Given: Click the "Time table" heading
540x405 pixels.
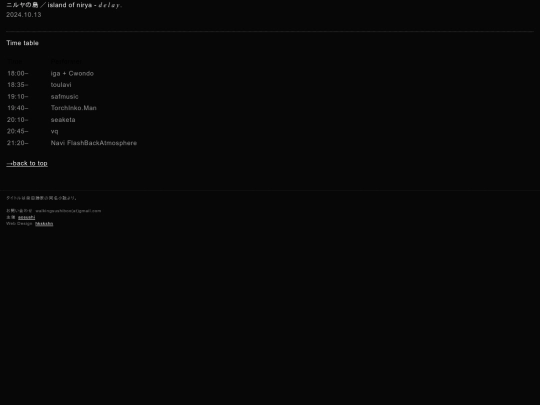Looking at the screenshot, I should [x=22, y=43].
